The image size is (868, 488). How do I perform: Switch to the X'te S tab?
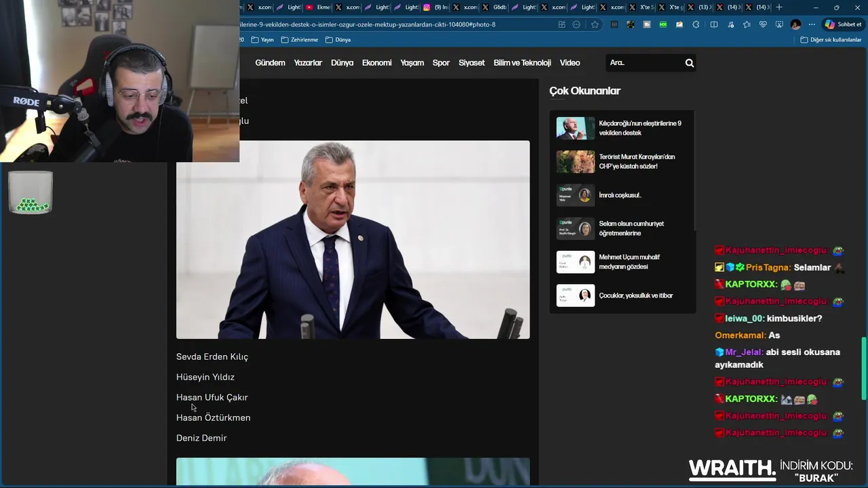coord(642,7)
